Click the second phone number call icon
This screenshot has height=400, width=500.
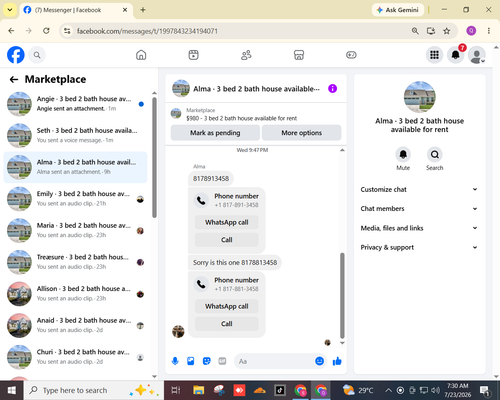click(201, 284)
